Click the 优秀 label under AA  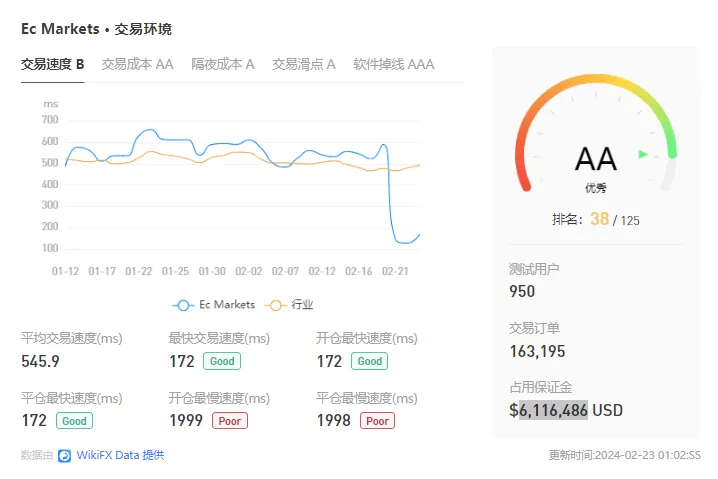coord(596,188)
